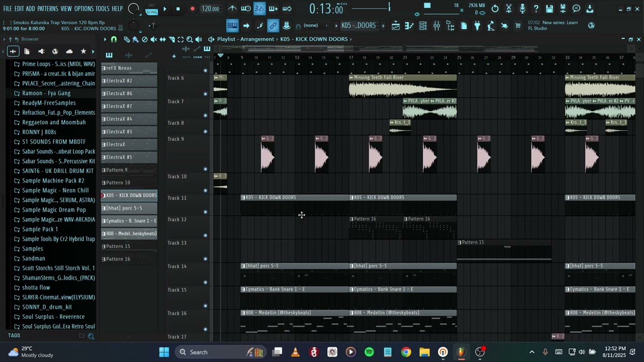Viewport: 644px width, 362px height.
Task: Open the EDIT menu
Action: [19, 9]
